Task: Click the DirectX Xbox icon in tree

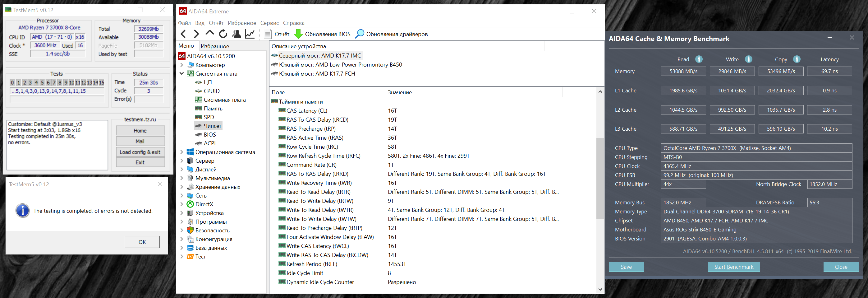Action: [190, 204]
